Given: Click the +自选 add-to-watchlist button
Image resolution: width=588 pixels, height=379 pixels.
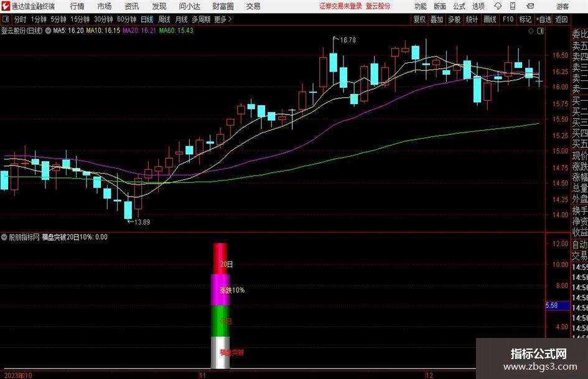Looking at the screenshot, I should (x=543, y=19).
